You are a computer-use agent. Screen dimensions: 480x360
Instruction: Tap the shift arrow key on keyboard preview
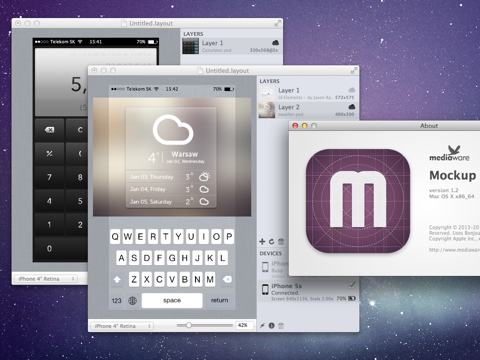click(117, 279)
